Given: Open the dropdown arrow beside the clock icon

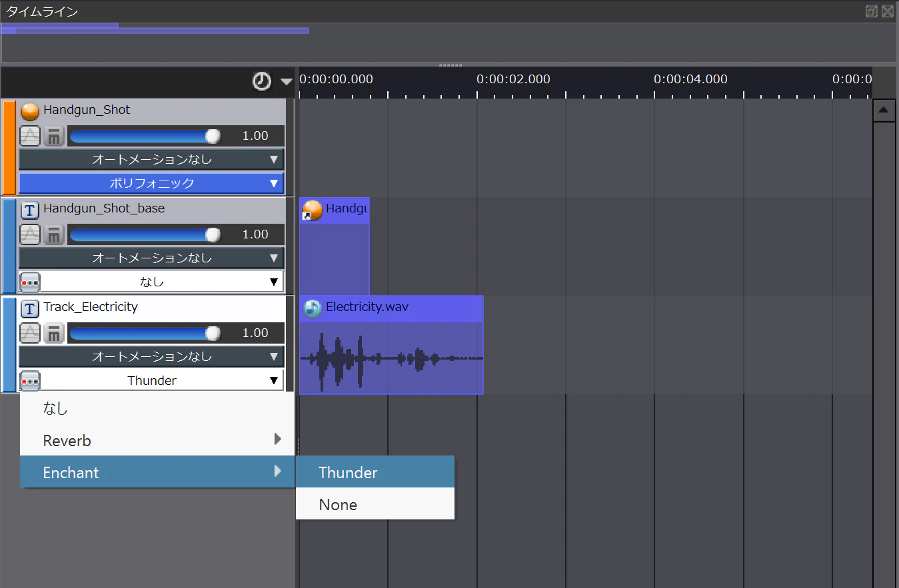Looking at the screenshot, I should pyautogui.click(x=287, y=82).
